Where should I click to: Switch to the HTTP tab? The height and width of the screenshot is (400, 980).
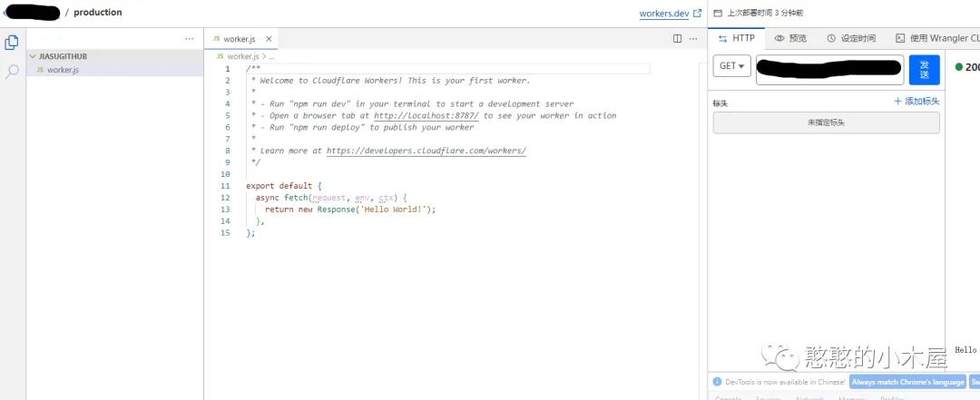[736, 38]
